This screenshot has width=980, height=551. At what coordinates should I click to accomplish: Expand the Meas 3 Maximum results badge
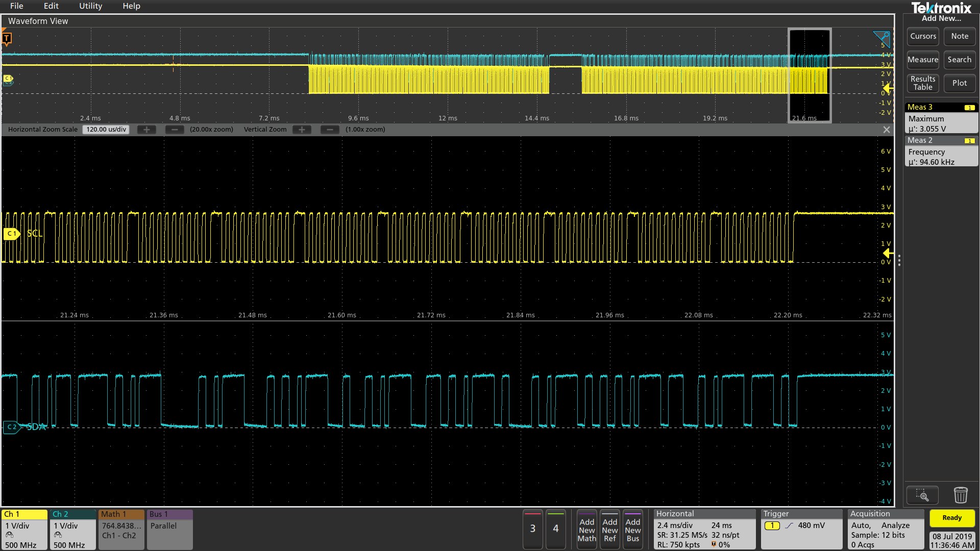941,118
